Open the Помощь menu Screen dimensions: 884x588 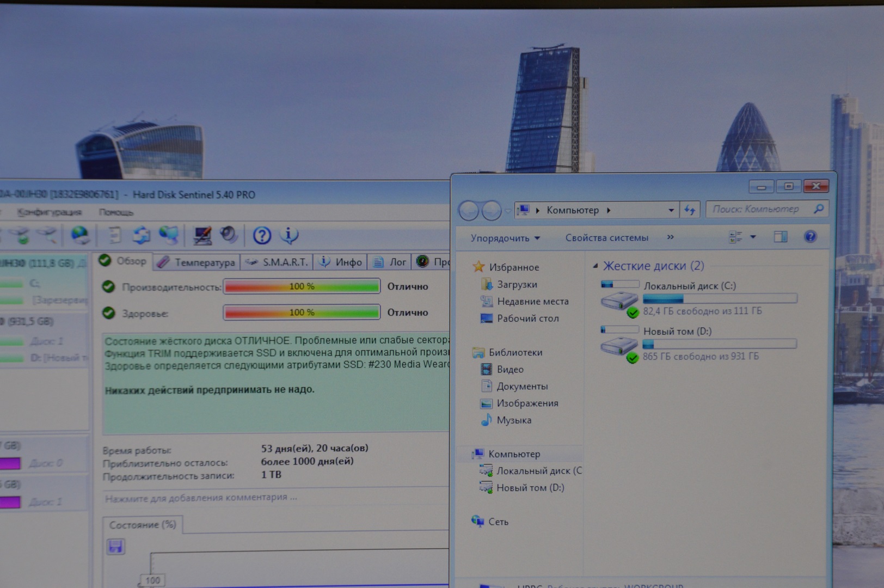(116, 212)
